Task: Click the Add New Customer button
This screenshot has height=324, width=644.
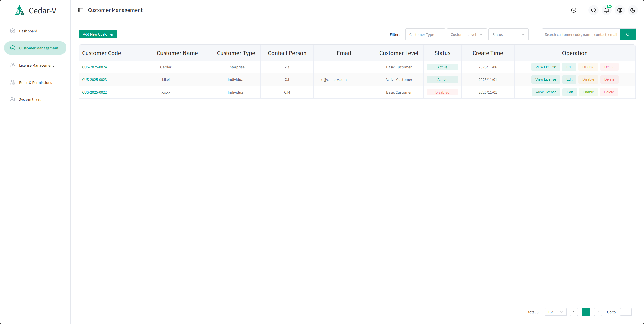Action: [x=98, y=34]
